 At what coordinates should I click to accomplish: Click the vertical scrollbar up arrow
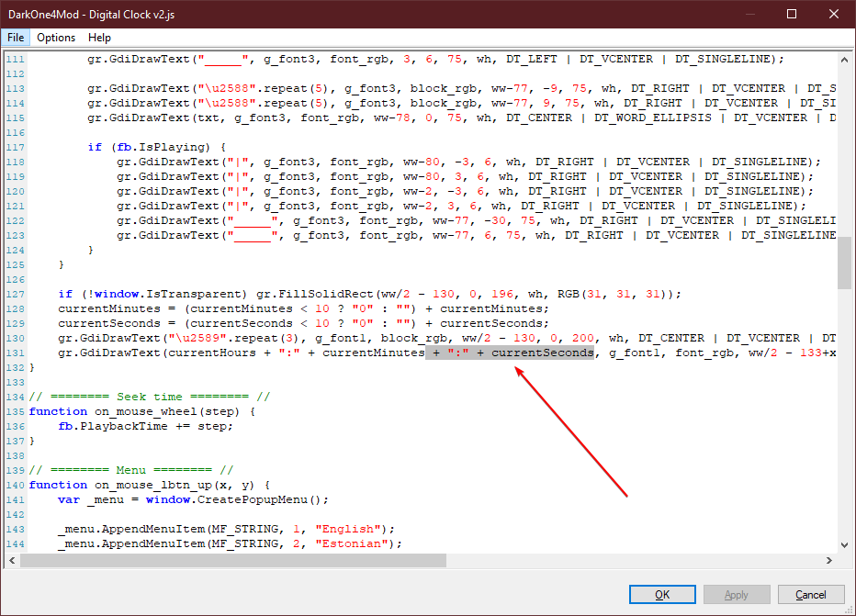tap(844, 61)
